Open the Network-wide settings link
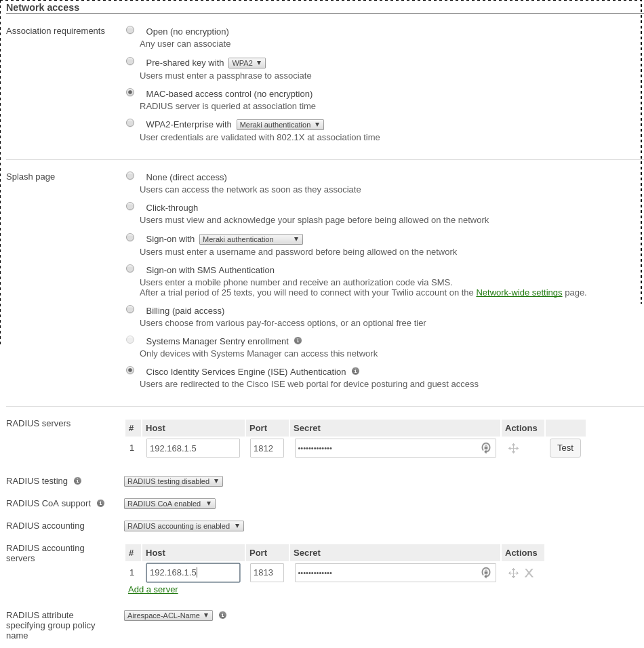 coord(519,292)
